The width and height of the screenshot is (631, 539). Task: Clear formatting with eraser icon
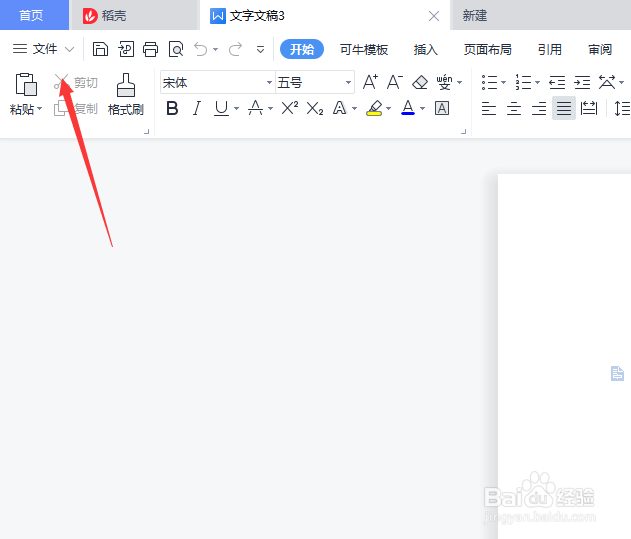420,83
